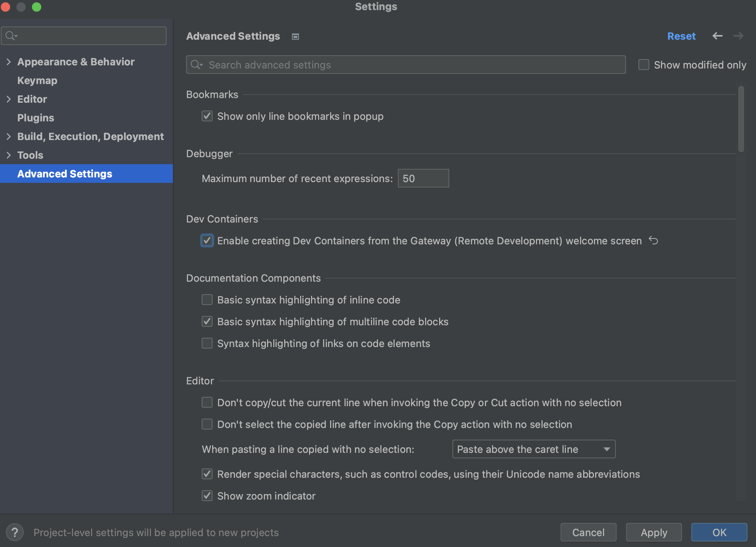
Task: Click the Search advanced settings field
Action: [406, 65]
